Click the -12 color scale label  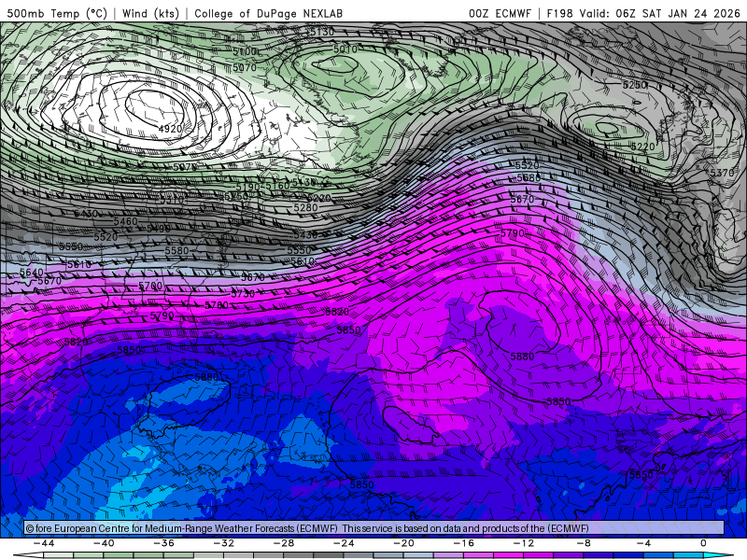(524, 543)
